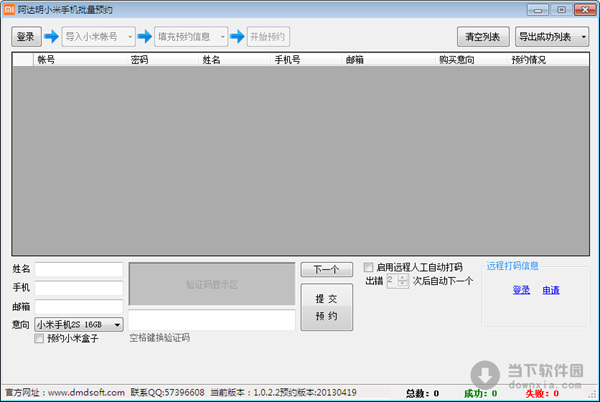600x402 pixels.
Task: Open the 导出成功列表 dropdown
Action: coord(552,37)
